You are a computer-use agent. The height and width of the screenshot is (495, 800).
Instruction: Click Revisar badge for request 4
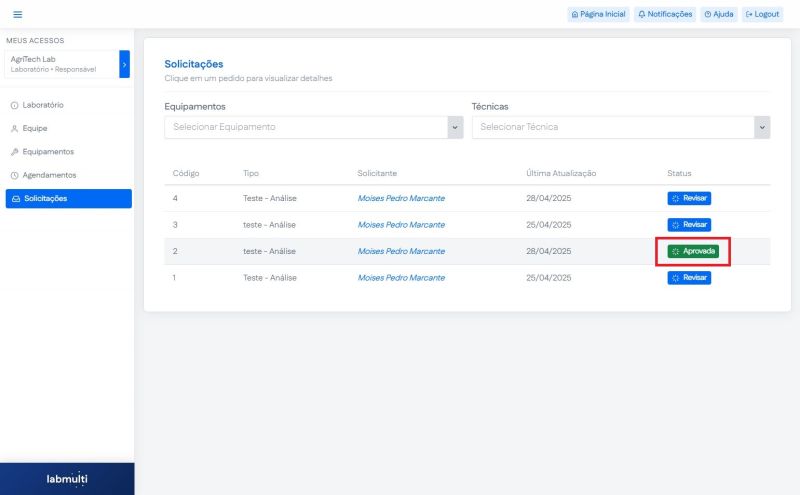coord(689,198)
